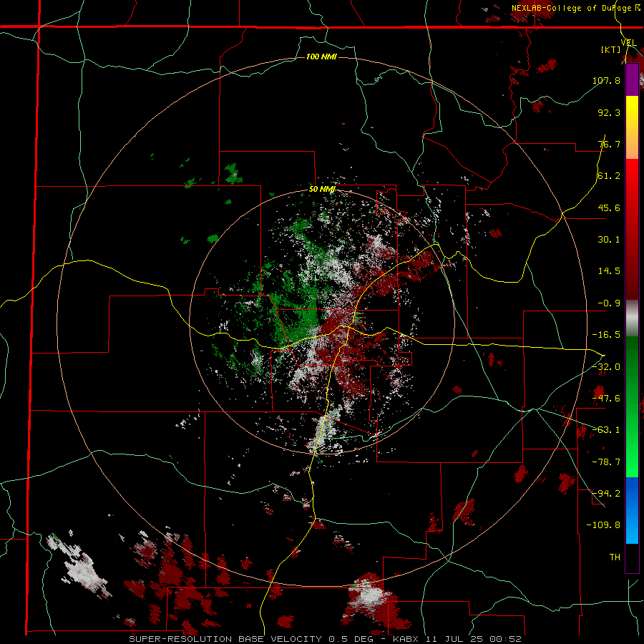The width and height of the screenshot is (644, 644).
Task: Click the -0.9 velocity scale value
Action: tap(609, 303)
